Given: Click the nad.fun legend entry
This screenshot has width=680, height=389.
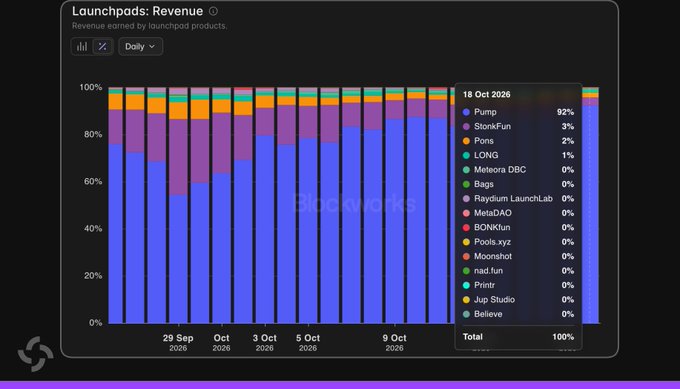Looking at the screenshot, I should tap(518, 271).
